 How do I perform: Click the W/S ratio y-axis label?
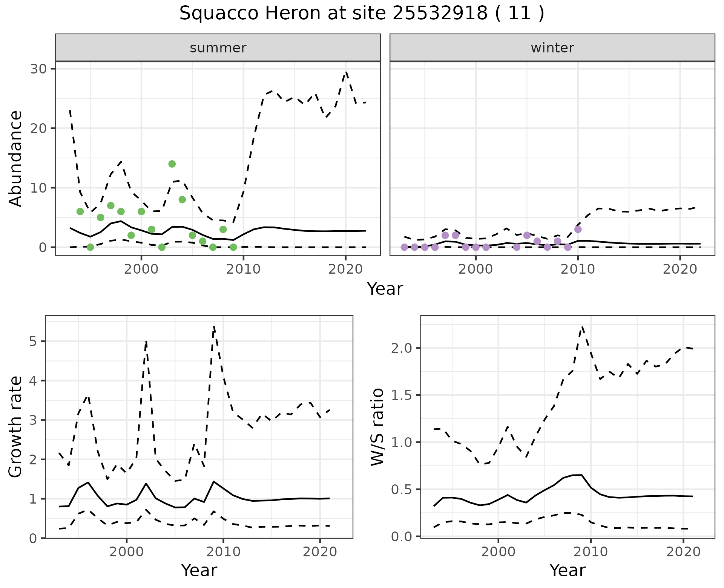(377, 427)
